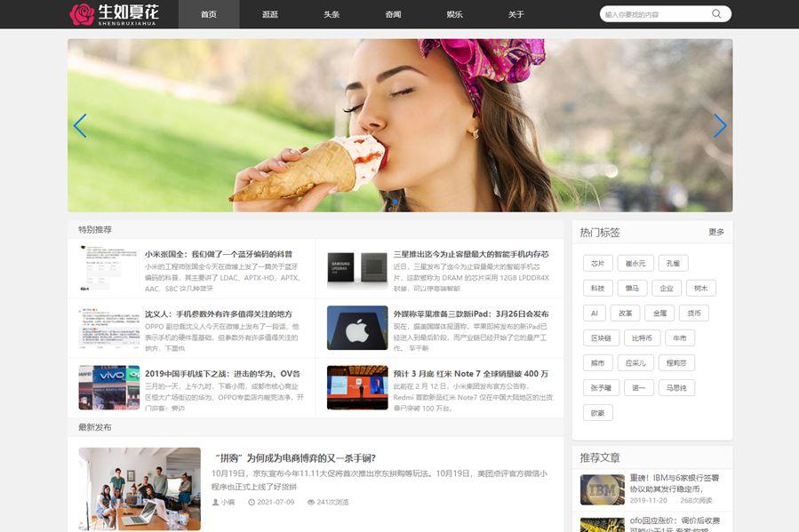Select the 芯片 tag
This screenshot has width=799, height=532.
[598, 263]
